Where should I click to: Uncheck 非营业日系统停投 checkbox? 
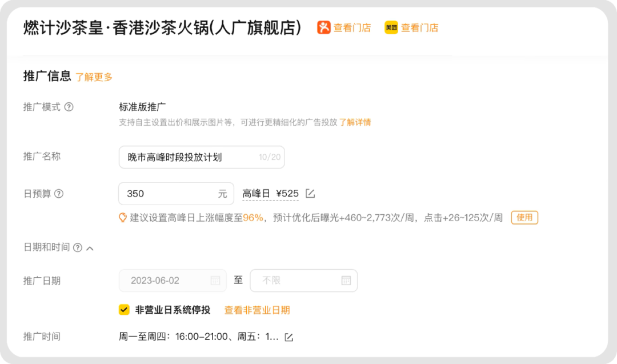(124, 310)
